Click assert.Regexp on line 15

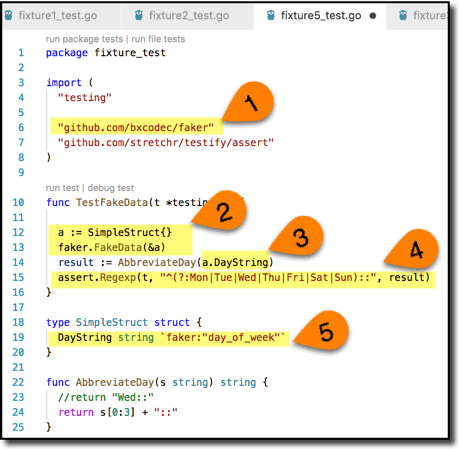click(97, 277)
